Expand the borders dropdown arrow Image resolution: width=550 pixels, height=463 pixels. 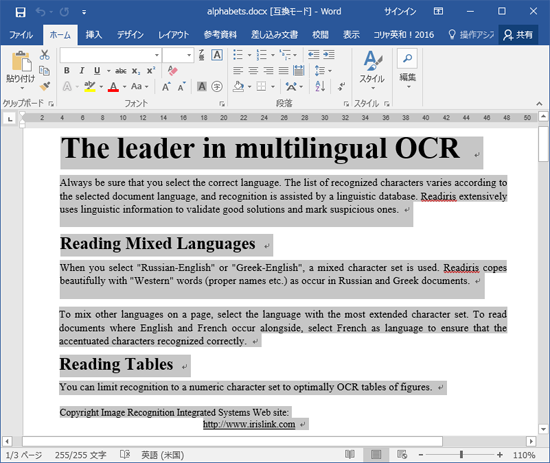(273, 87)
